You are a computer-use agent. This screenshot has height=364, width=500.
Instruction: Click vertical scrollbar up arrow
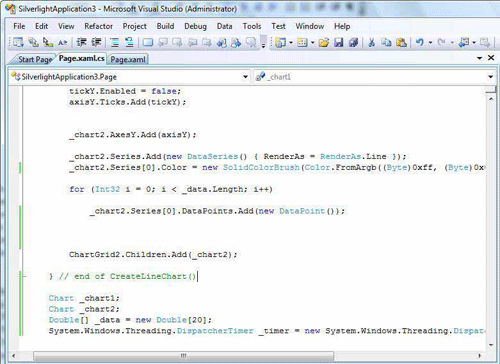(x=491, y=99)
